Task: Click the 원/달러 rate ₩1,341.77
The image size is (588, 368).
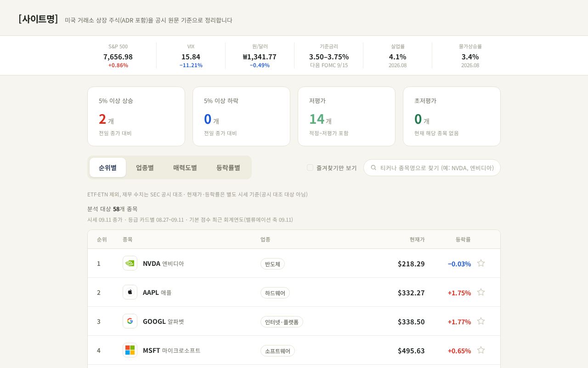Action: click(260, 57)
